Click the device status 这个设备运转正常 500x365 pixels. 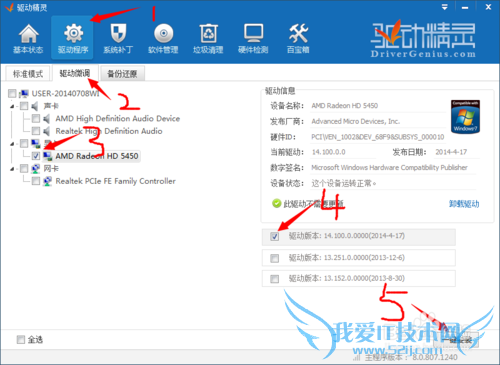click(x=344, y=183)
